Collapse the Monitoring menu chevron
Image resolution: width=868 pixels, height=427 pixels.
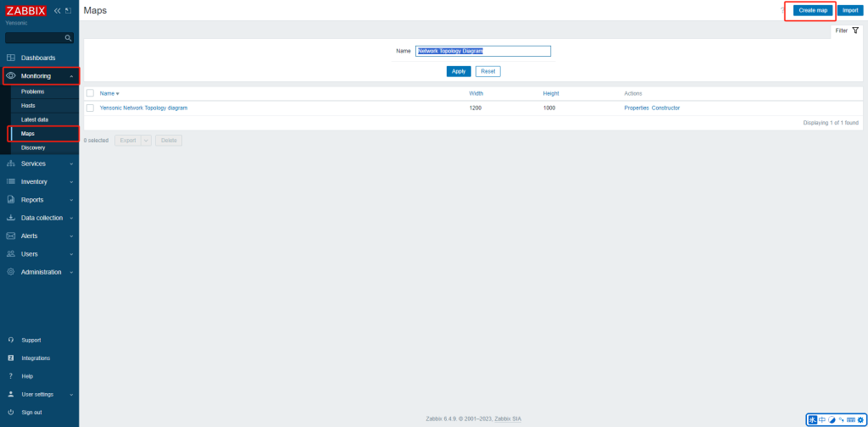coord(71,76)
